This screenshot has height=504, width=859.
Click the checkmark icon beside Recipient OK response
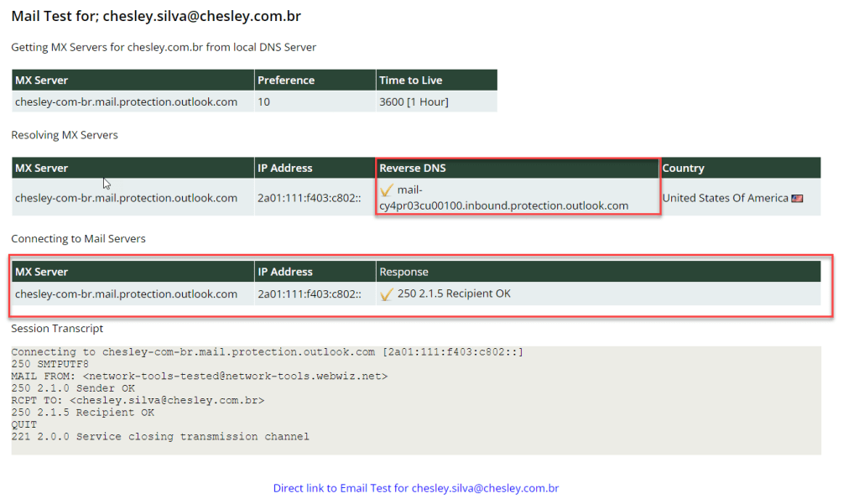(387, 294)
